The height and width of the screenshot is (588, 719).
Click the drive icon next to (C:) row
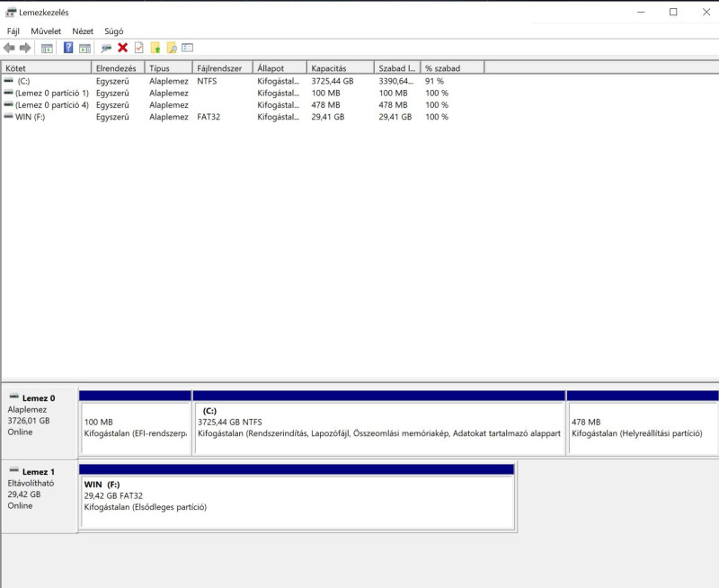point(9,81)
